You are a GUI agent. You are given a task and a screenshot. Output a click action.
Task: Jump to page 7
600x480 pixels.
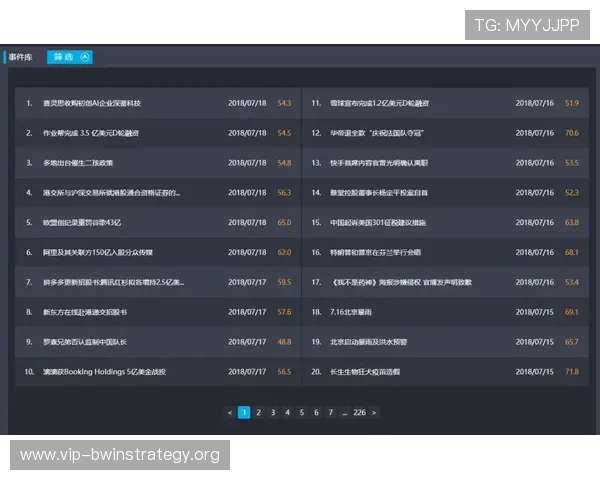[x=331, y=413]
